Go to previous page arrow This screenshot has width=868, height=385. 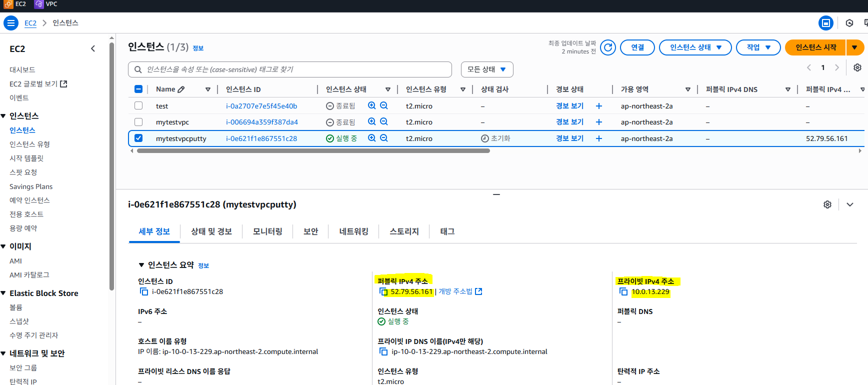pos(809,67)
